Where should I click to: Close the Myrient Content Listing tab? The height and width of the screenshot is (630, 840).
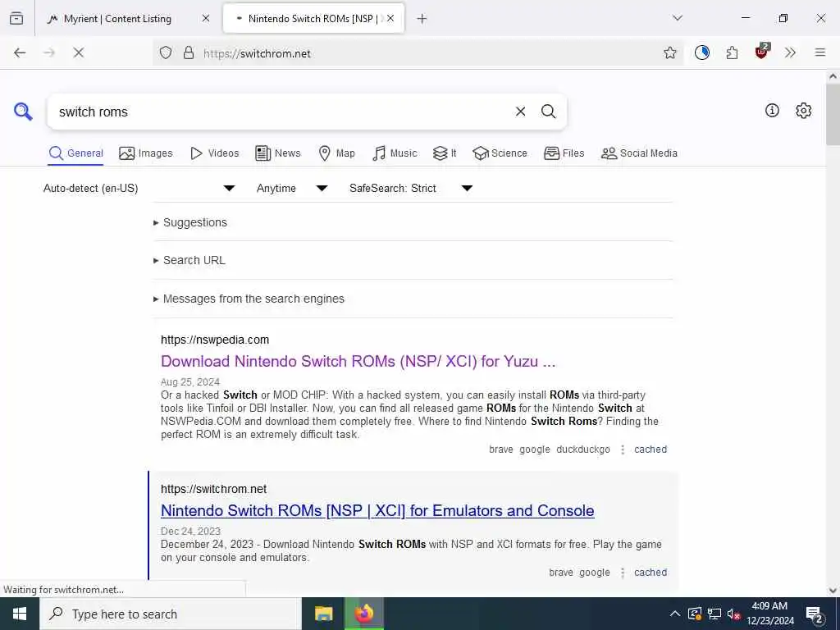point(206,19)
